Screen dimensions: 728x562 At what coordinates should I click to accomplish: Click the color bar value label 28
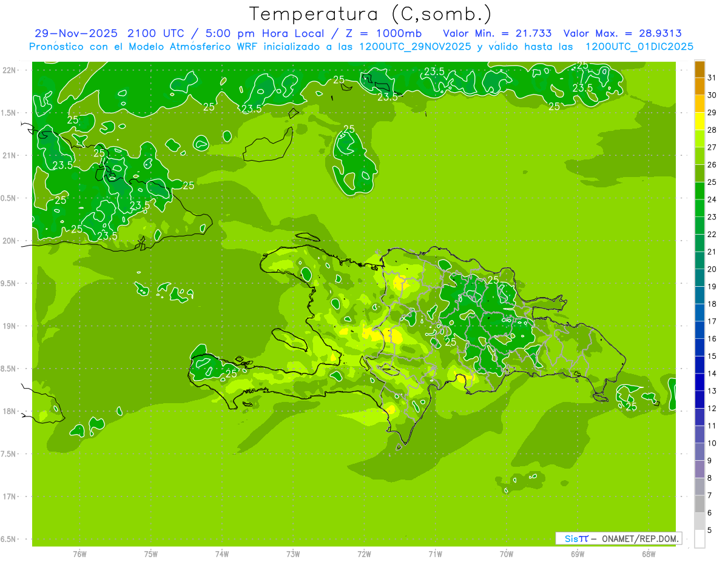click(x=712, y=130)
